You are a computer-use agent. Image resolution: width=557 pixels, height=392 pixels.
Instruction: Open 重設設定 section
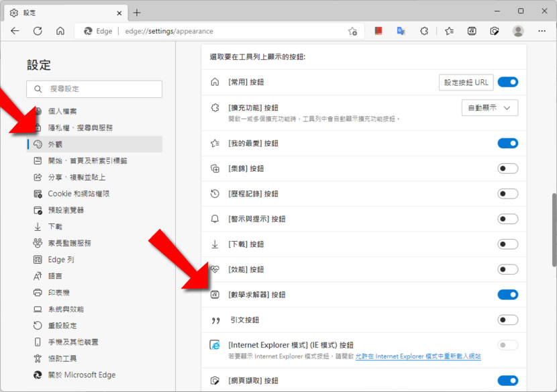click(95, 325)
